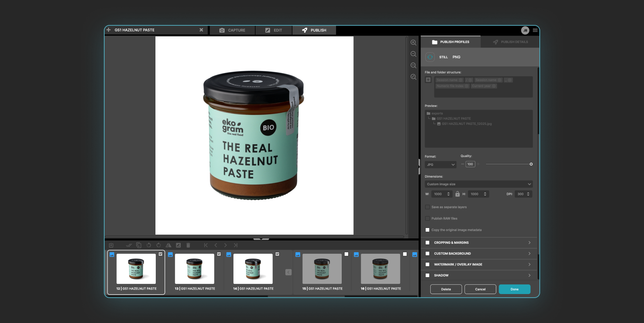Viewport: 644px width, 323px height.
Task: Switch to the Edit tab
Action: click(274, 30)
